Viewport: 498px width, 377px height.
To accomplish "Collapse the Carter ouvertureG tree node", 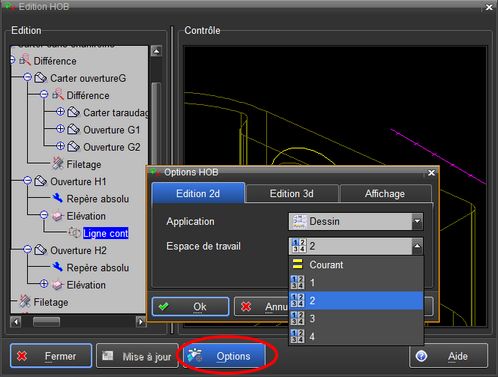I will [28, 77].
